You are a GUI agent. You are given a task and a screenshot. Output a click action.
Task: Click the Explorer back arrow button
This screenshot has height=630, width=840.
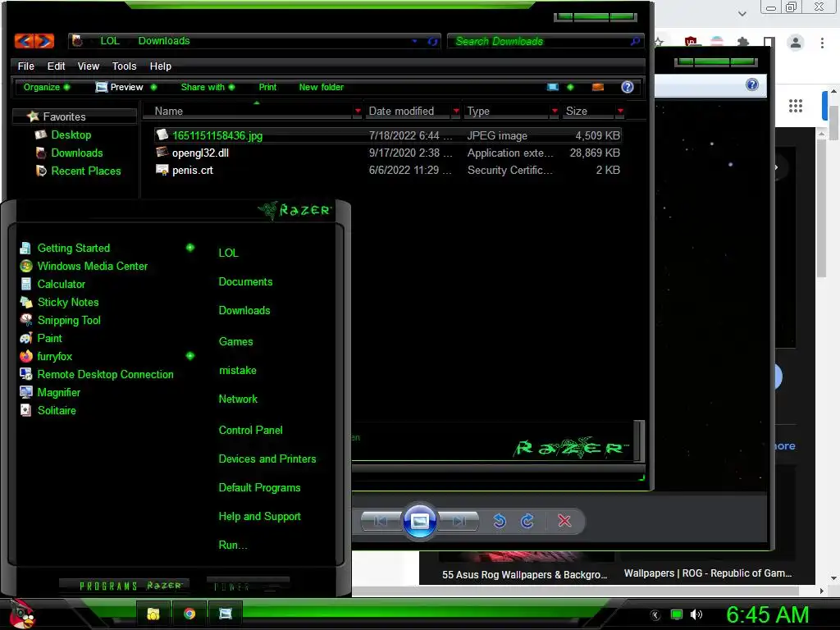click(24, 41)
